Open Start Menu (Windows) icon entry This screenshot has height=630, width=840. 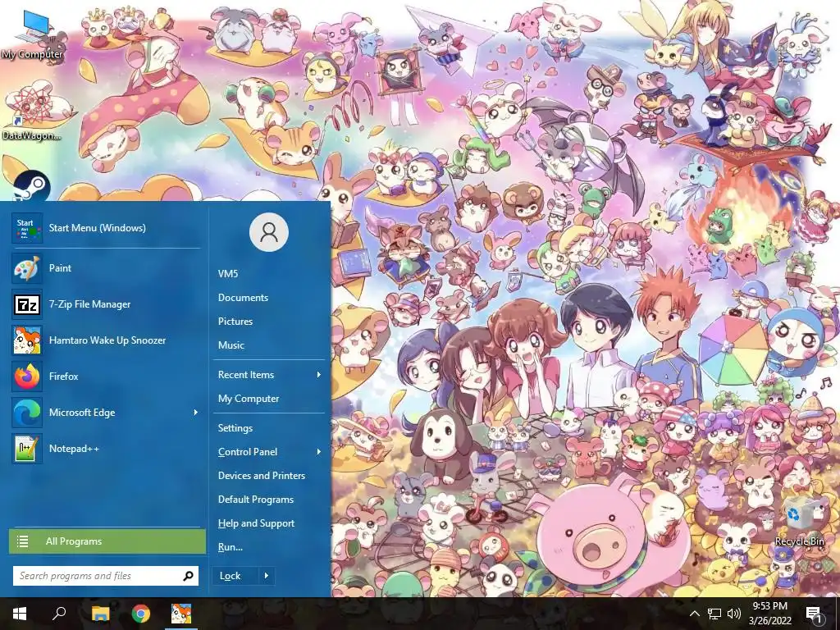pyautogui.click(x=27, y=228)
